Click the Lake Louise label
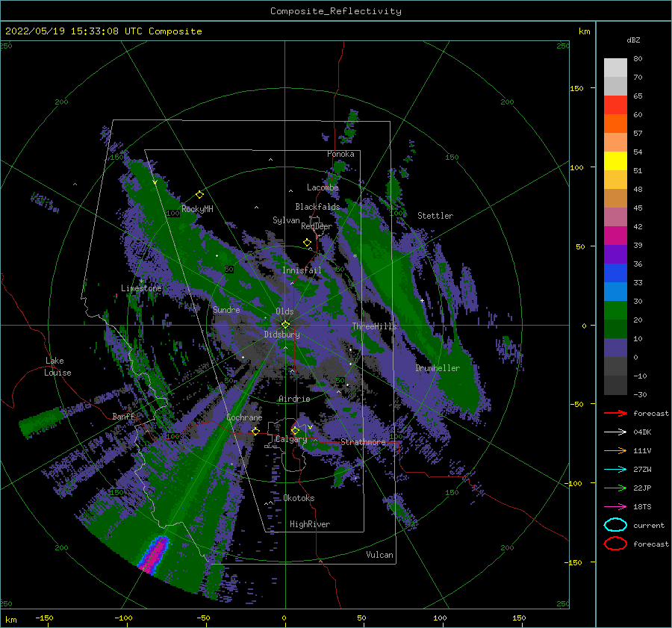Screen dimensions: 672x628 tap(57, 367)
